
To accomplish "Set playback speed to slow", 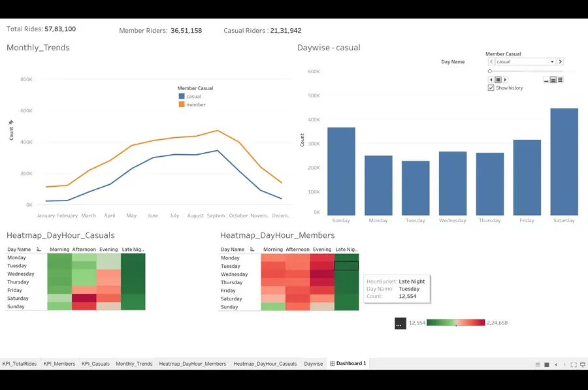I will 546,80.
